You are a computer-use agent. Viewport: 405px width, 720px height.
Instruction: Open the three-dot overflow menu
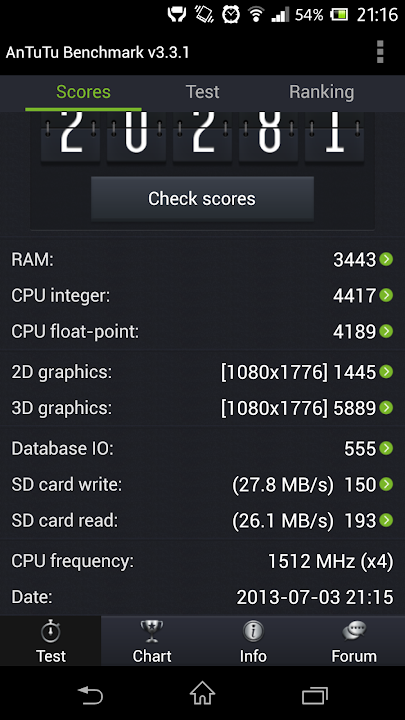(x=380, y=52)
